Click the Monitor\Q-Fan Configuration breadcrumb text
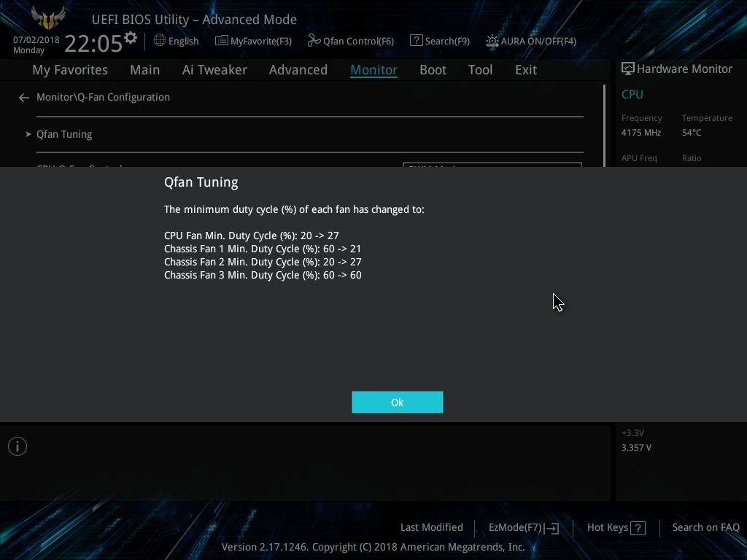Screen dimensions: 747x560 click(x=104, y=97)
